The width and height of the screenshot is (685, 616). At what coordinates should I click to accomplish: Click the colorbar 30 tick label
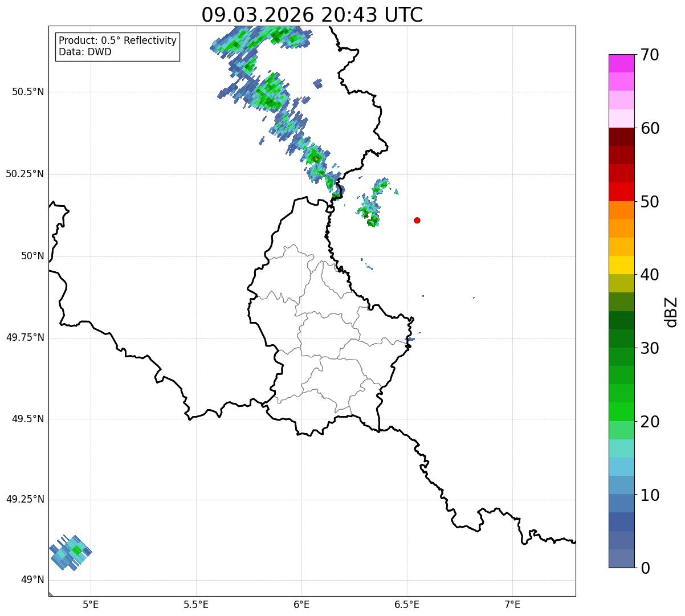tap(650, 348)
